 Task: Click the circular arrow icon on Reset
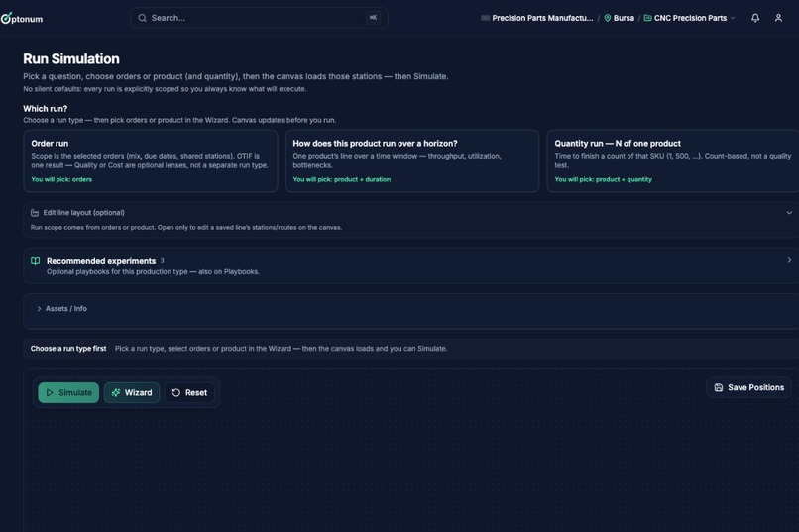175,393
